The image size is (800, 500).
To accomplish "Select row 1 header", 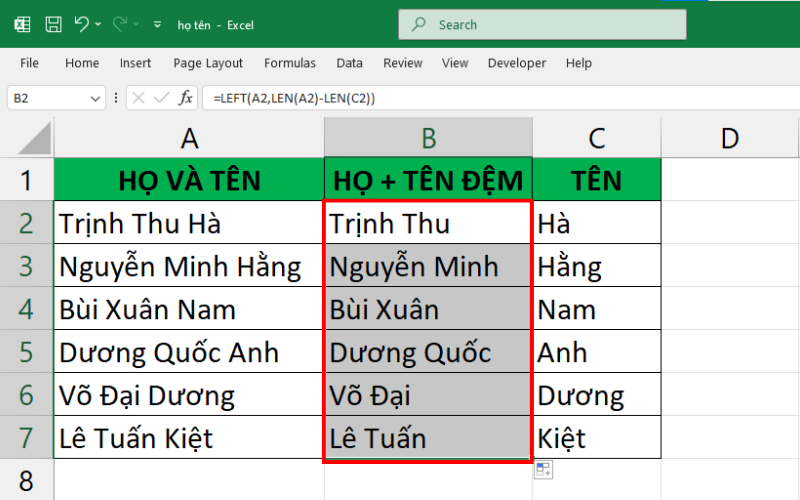I will (27, 180).
